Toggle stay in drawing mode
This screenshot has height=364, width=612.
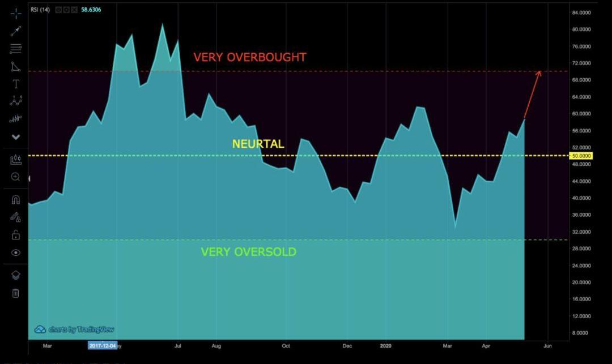click(x=16, y=217)
